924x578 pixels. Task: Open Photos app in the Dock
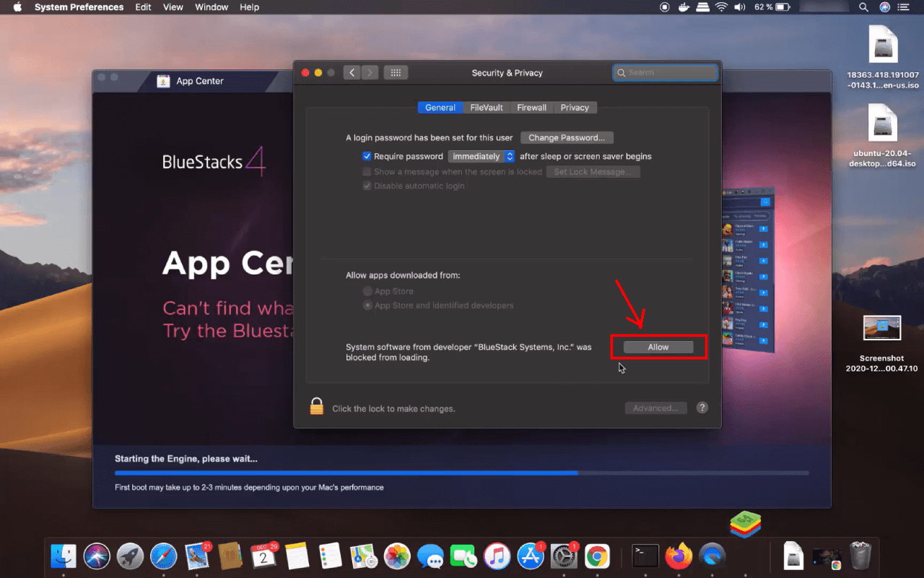[x=397, y=556]
